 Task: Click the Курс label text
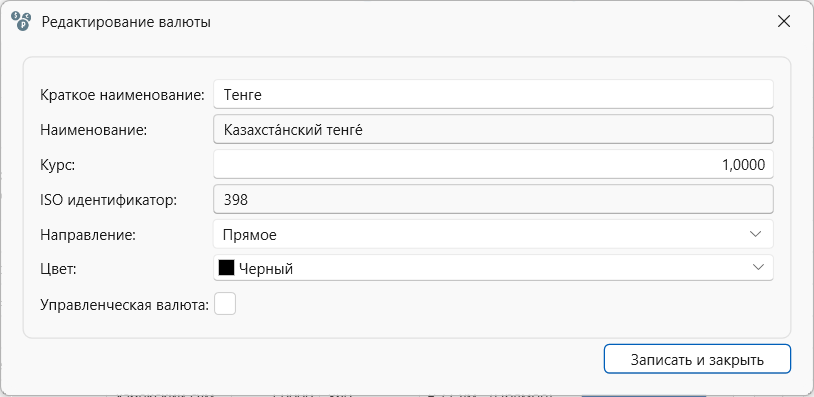click(x=58, y=165)
